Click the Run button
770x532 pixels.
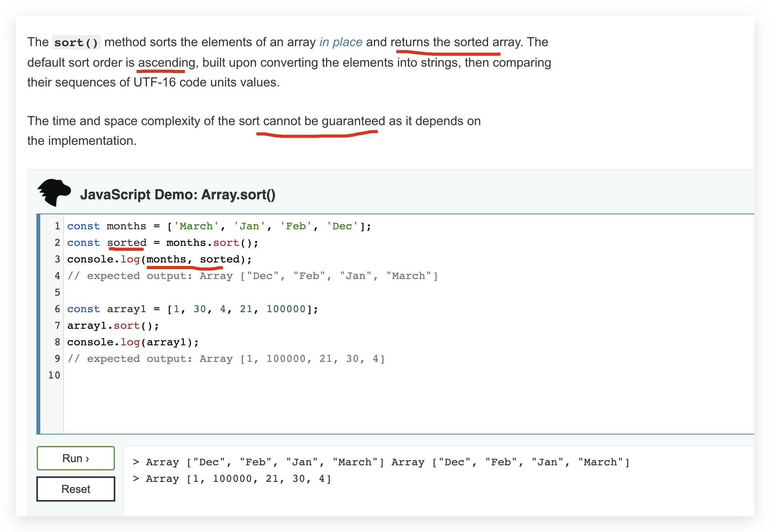coord(76,458)
